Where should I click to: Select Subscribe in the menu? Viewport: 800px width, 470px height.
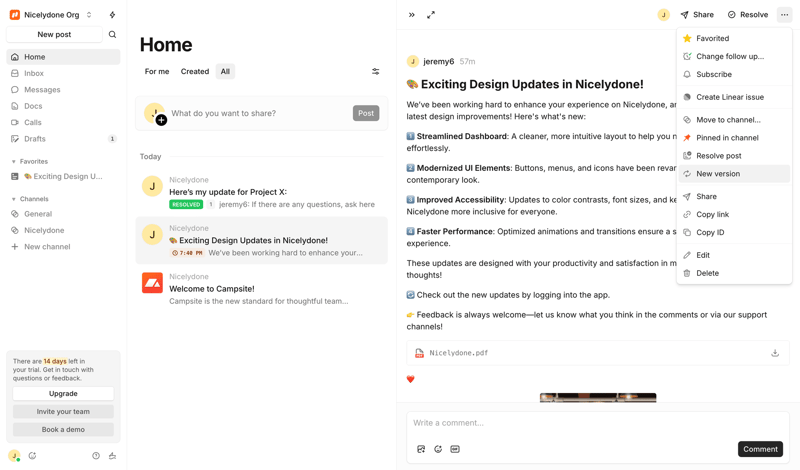(x=734, y=74)
